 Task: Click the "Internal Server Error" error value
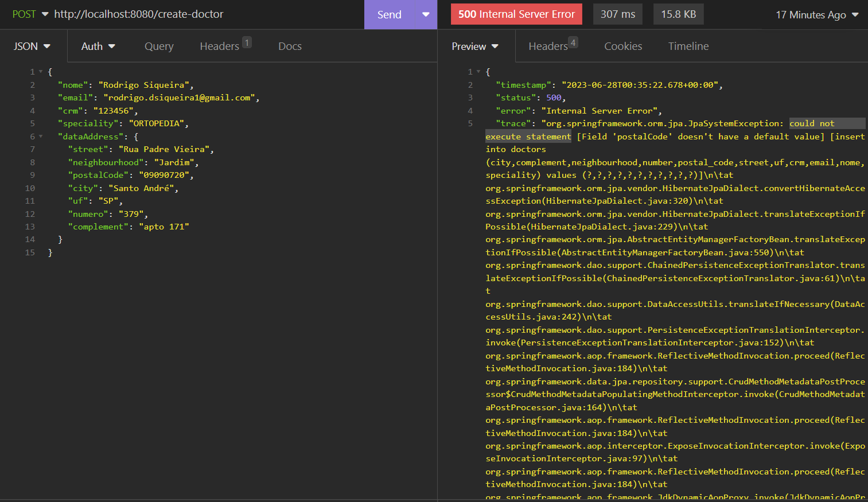point(600,111)
